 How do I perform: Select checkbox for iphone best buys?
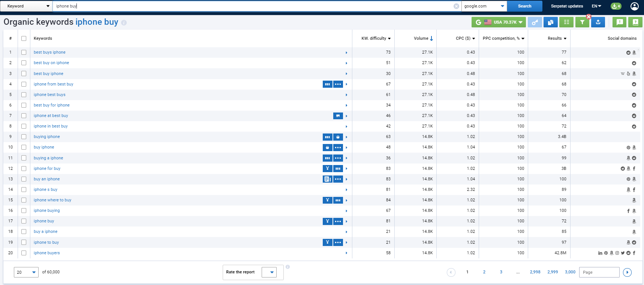click(x=24, y=94)
